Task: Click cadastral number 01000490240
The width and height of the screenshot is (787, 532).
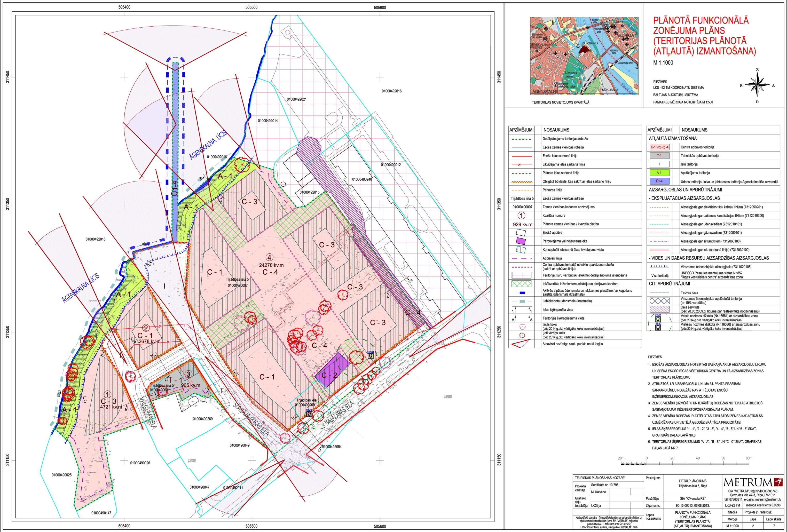Action: pyautogui.click(x=362, y=179)
